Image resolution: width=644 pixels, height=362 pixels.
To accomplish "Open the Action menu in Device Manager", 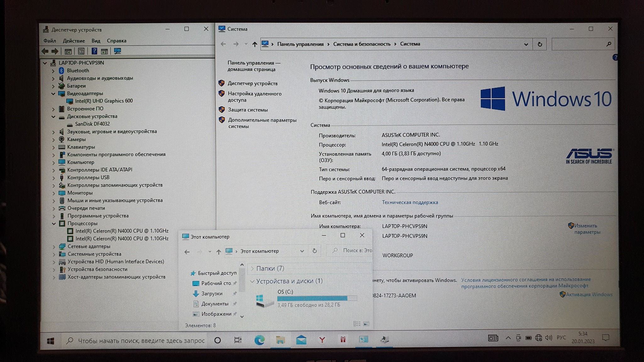I will click(x=74, y=41).
